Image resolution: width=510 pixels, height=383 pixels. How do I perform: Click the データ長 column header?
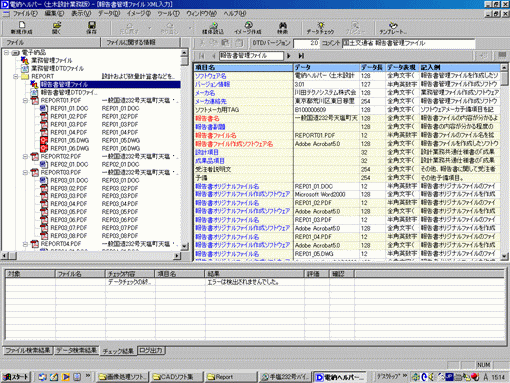coord(372,67)
